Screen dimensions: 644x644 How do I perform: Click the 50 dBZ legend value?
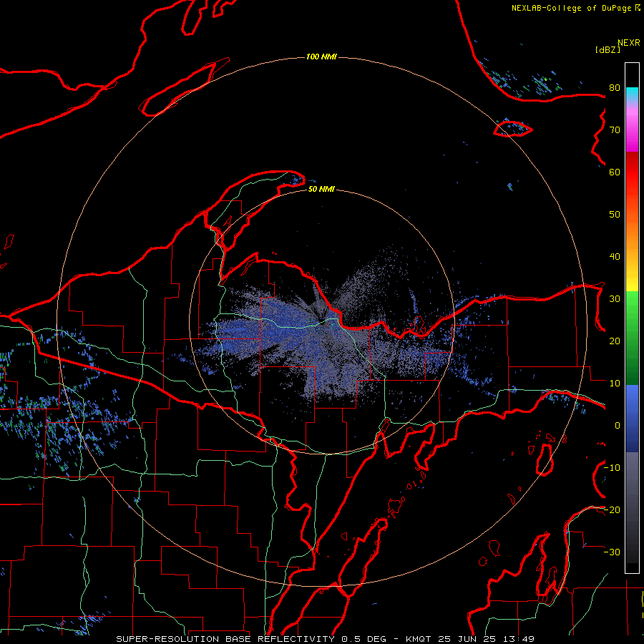tap(615, 215)
